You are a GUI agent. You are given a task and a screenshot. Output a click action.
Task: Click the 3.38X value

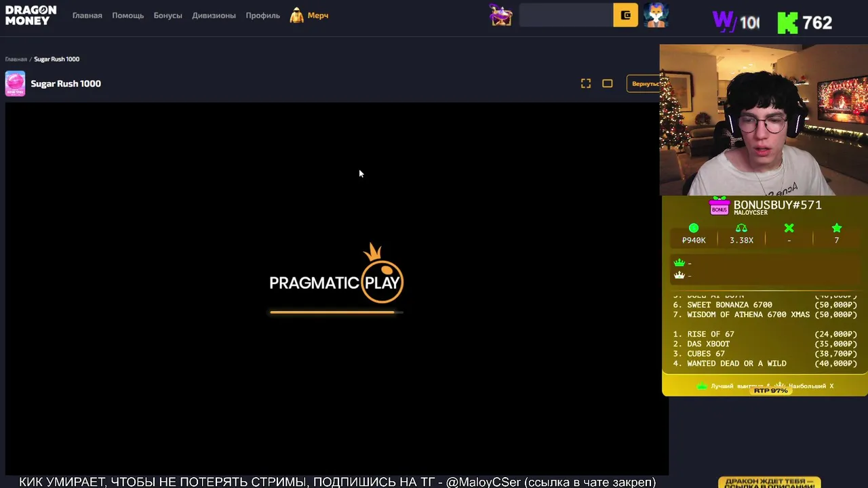(741, 240)
